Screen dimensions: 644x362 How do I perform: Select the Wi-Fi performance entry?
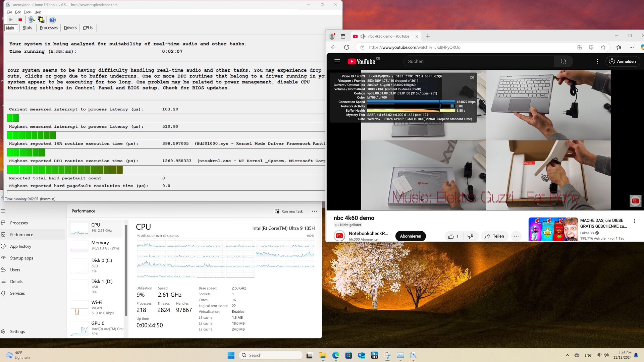tap(96, 307)
